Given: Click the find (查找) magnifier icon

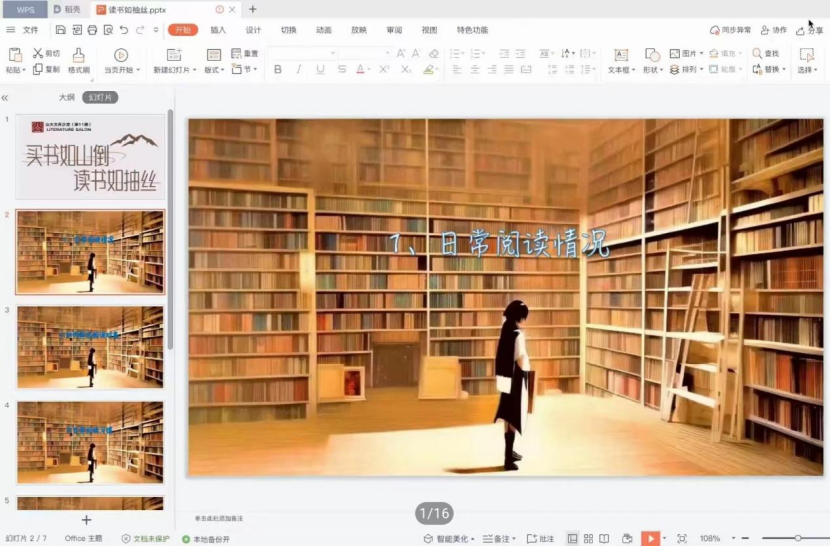Looking at the screenshot, I should [x=757, y=54].
